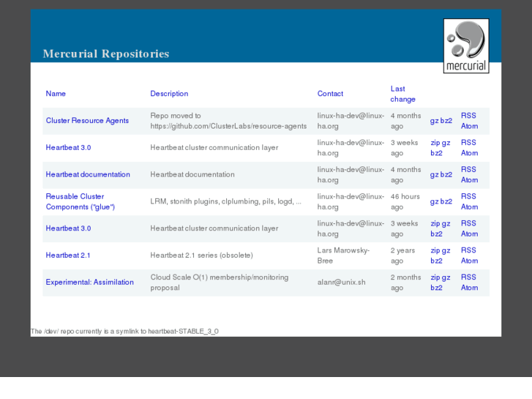Download gz archive of Heartbeat documentation

click(434, 175)
